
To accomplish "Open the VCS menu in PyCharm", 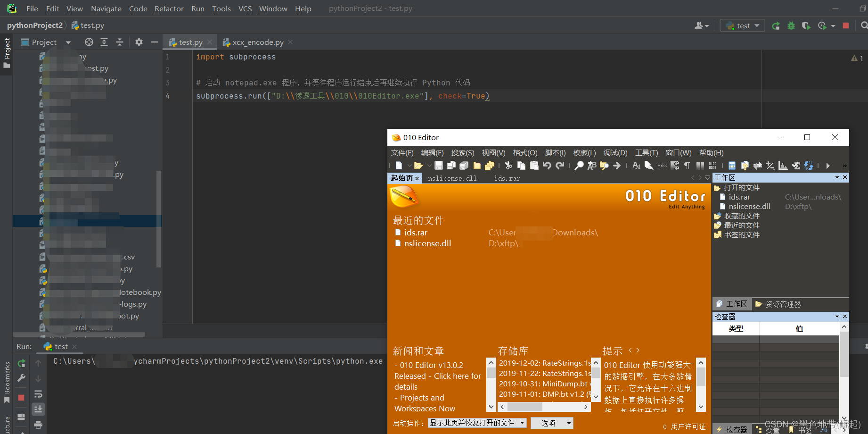I will point(245,8).
